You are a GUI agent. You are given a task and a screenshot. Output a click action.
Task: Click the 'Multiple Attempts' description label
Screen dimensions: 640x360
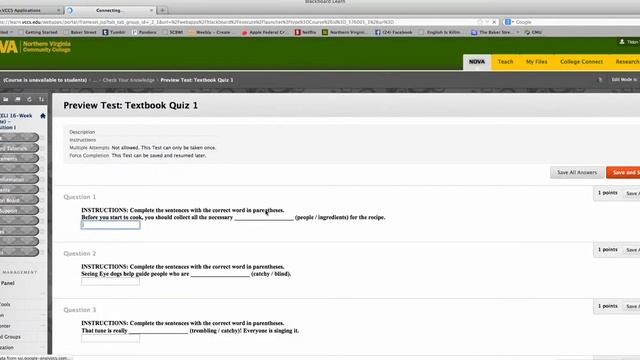pos(89,148)
